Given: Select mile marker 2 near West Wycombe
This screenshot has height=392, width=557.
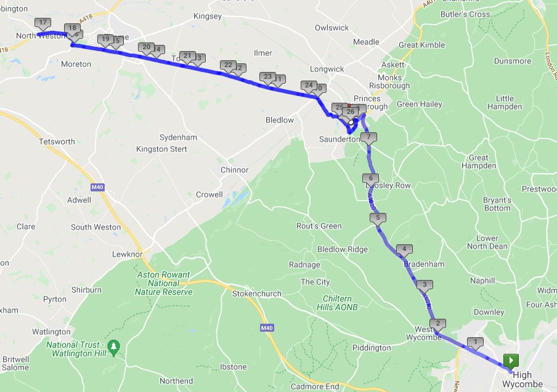Looking at the screenshot, I should [437, 324].
